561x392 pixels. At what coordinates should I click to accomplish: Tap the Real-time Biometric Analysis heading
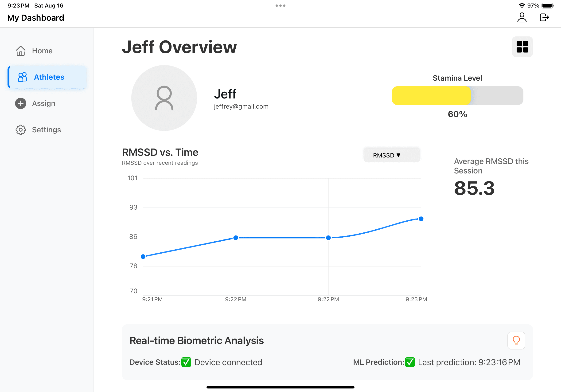196,340
